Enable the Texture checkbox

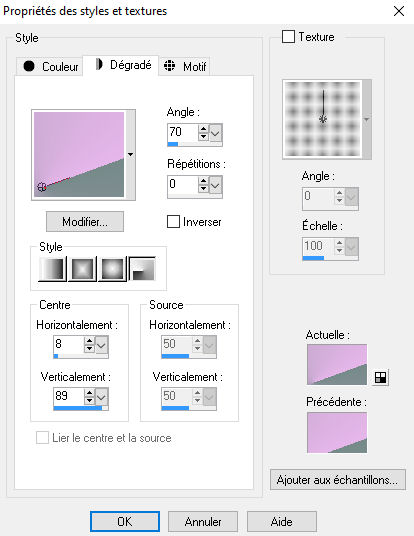pos(288,37)
